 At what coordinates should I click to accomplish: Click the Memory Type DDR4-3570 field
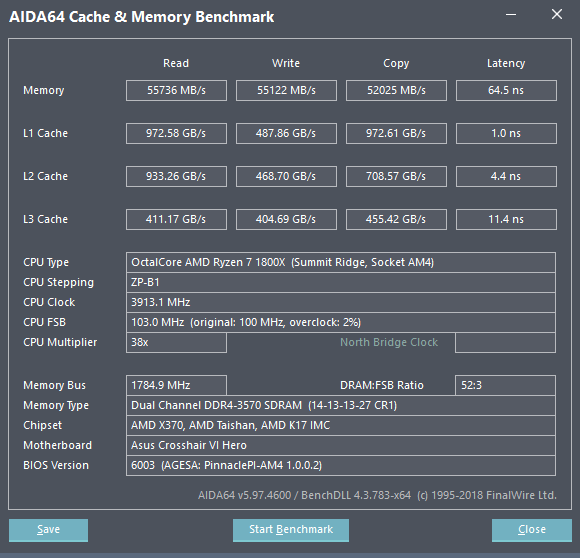pyautogui.click(x=341, y=405)
